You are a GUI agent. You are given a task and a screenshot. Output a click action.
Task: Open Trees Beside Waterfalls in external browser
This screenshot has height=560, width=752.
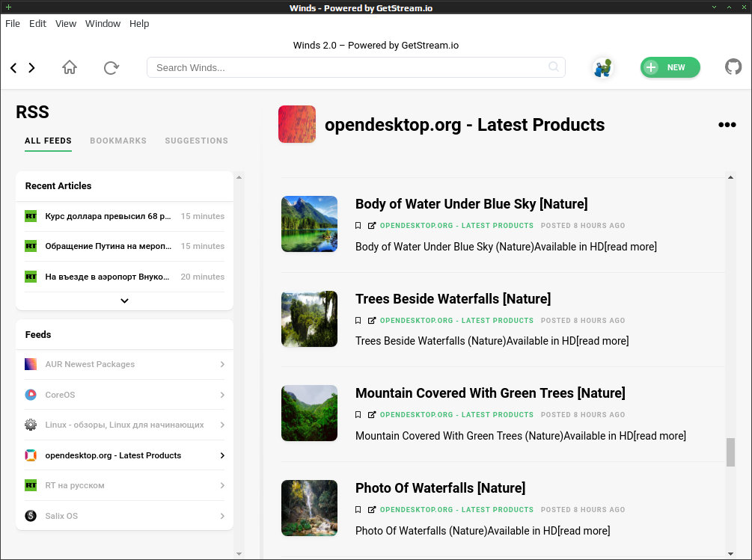[x=372, y=321]
